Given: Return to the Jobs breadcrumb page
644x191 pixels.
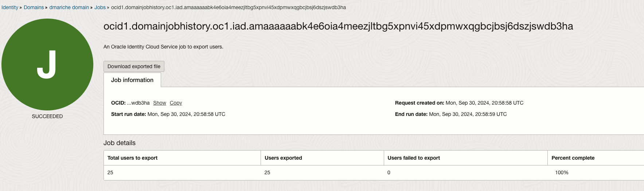Looking at the screenshot, I should point(100,7).
